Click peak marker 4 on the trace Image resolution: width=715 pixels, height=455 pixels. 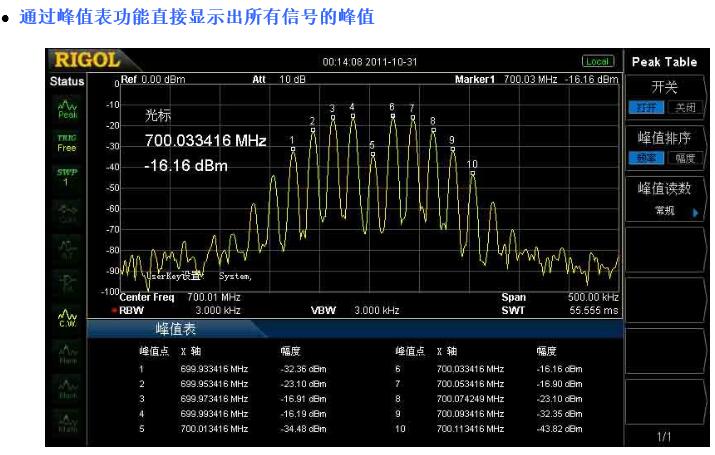pyautogui.click(x=352, y=115)
